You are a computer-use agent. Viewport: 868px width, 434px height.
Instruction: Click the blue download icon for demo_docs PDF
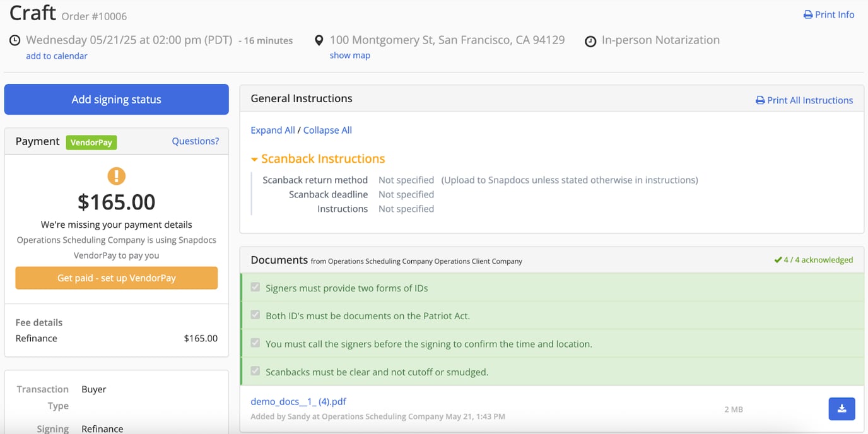tap(842, 409)
